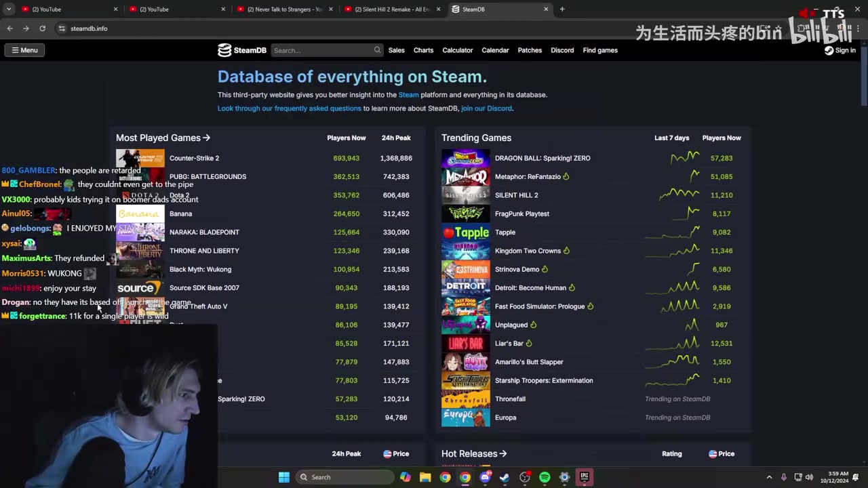Click into the SteamDB search field
This screenshot has width=868, height=488.
pos(322,50)
